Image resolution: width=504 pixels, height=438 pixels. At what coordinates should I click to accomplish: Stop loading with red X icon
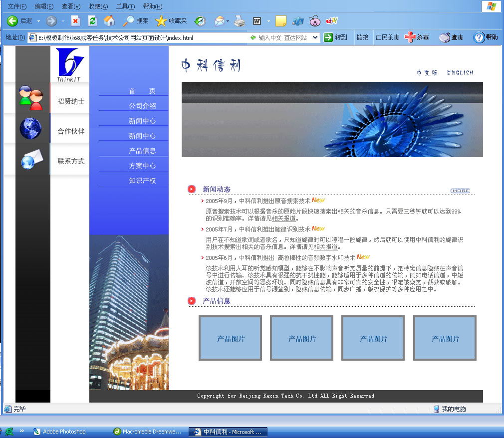point(75,21)
